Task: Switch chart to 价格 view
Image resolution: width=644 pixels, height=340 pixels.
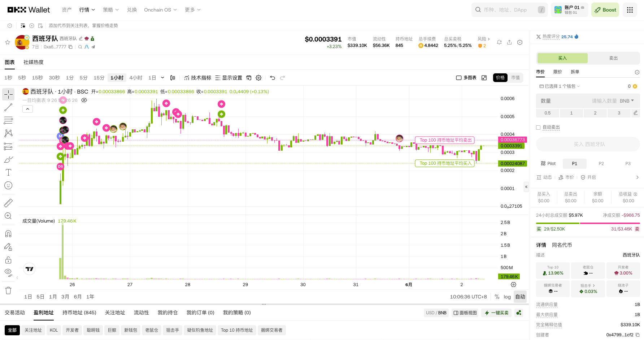Action: point(500,78)
